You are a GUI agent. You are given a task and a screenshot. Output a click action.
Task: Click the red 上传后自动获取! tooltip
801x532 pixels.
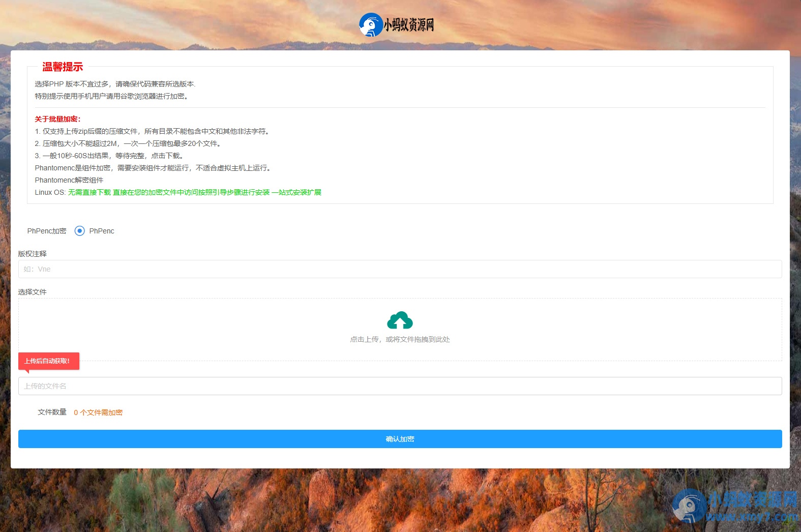[x=49, y=361]
